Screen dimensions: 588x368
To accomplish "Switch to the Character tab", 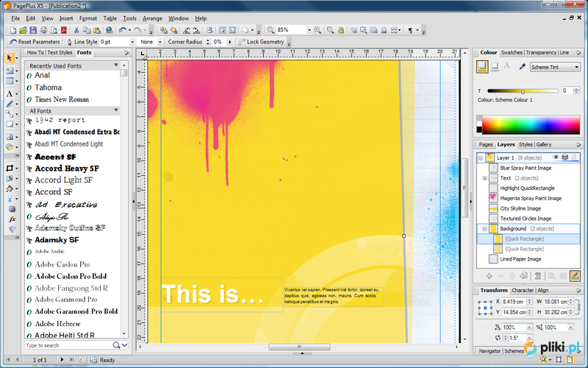I will (523, 290).
